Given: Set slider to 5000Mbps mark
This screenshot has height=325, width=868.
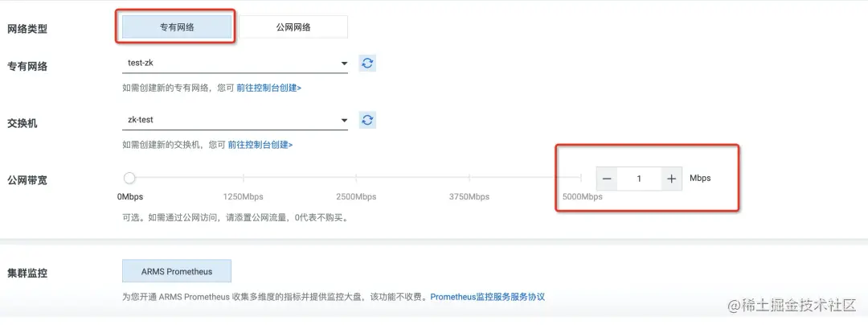Looking at the screenshot, I should [x=581, y=178].
